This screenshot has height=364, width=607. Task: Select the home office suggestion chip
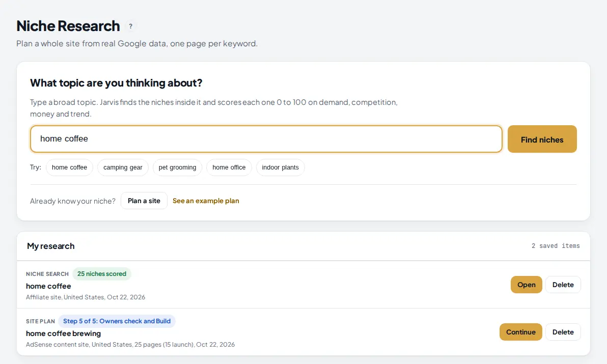coord(229,167)
